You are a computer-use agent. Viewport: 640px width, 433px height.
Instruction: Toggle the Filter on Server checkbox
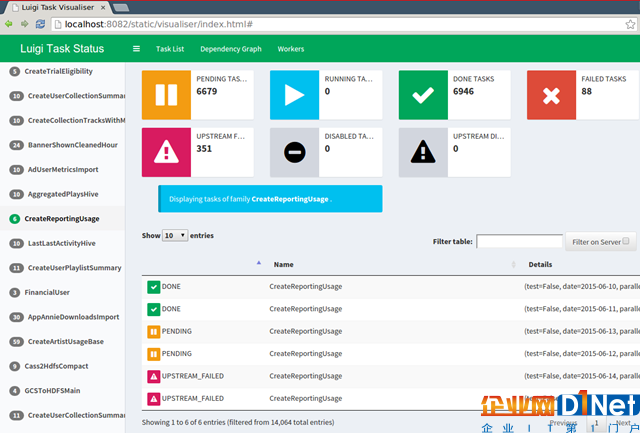click(x=626, y=241)
